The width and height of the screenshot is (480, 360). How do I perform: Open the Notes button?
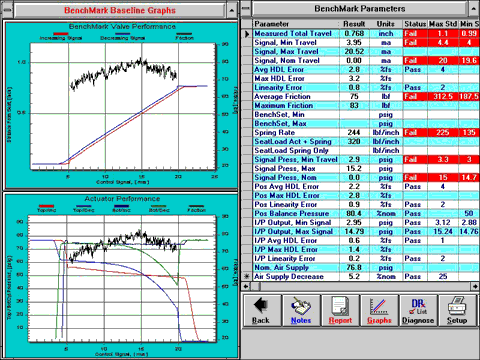pos(301,311)
